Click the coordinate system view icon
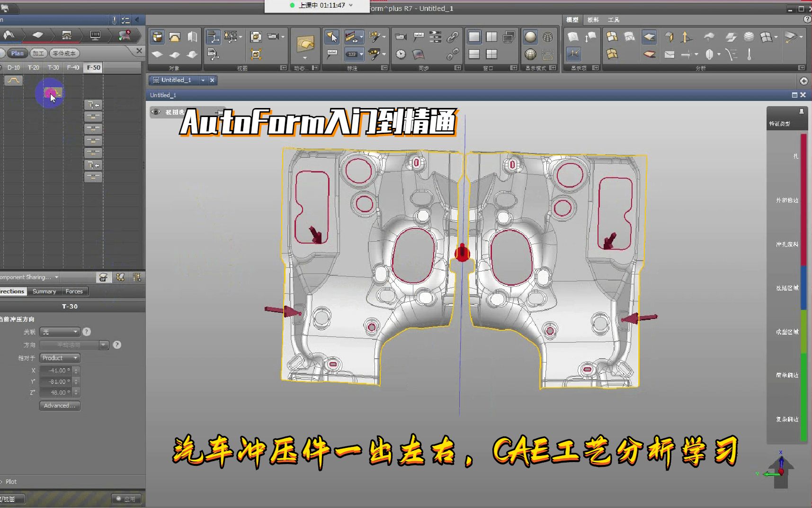 coord(213,37)
